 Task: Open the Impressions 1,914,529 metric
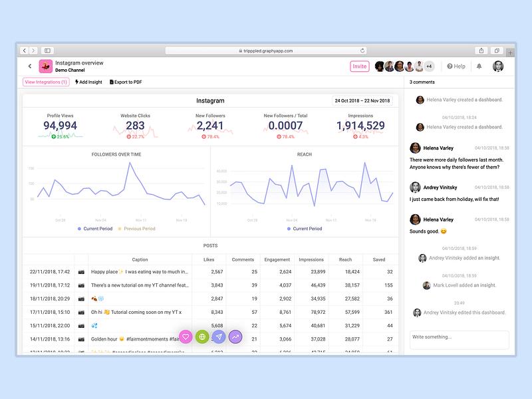(x=360, y=126)
